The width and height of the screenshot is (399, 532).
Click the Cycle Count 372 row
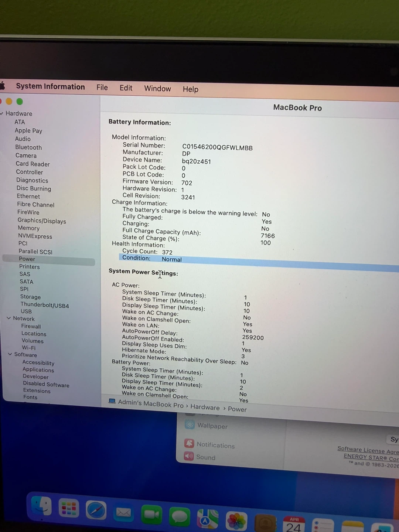[147, 252]
